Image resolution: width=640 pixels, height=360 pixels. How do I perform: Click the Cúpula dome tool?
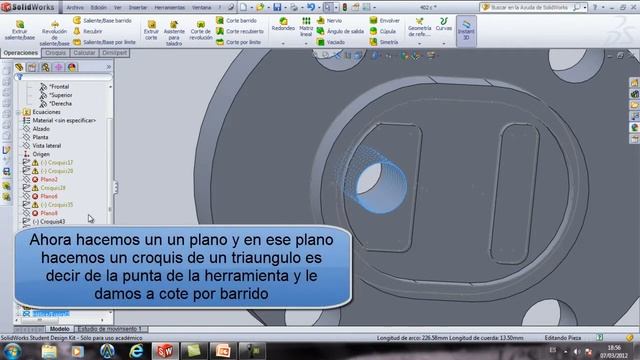point(382,31)
